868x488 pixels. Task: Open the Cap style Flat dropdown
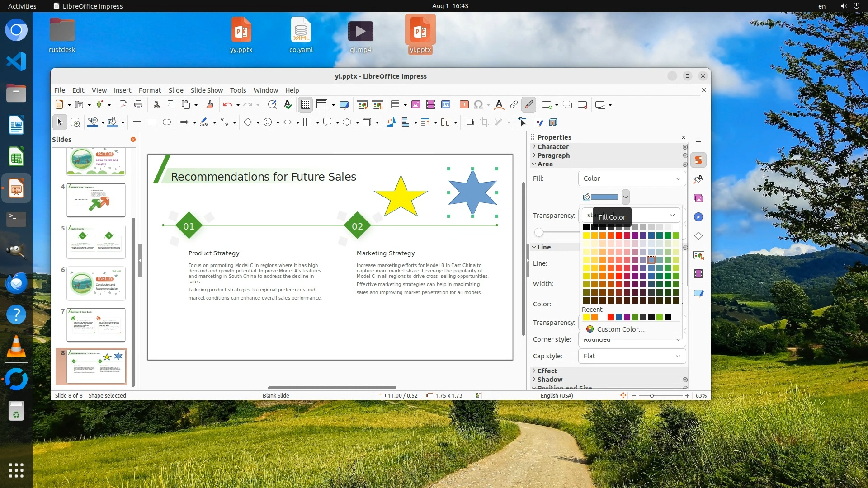(x=632, y=356)
